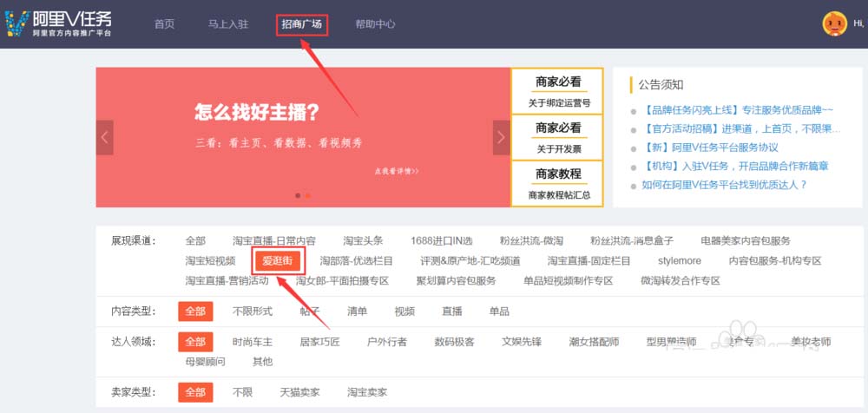Filter channel by 粉丝洪流-消息盒子
Image resolution: width=868 pixels, height=413 pixels.
coord(632,241)
